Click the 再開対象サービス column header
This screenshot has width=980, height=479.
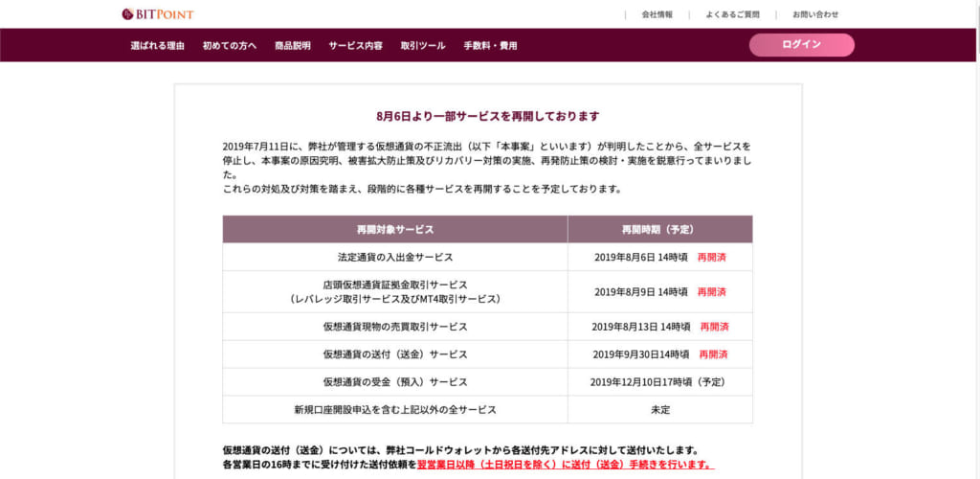click(x=394, y=230)
